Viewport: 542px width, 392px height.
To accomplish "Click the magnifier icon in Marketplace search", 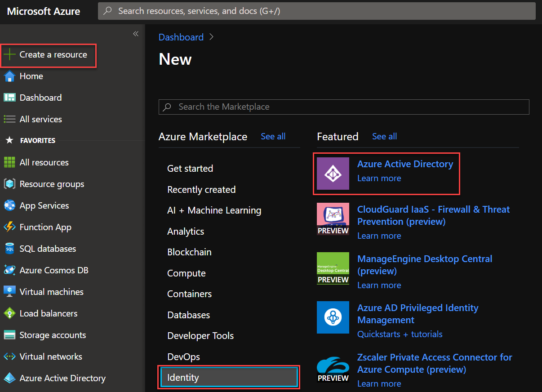I will pyautogui.click(x=167, y=107).
